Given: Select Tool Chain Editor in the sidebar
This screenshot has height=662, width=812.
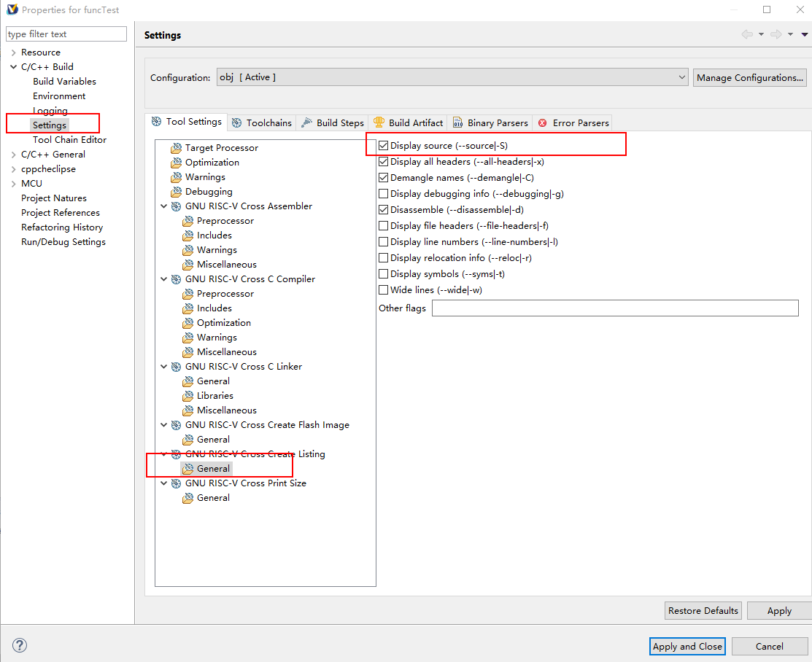Looking at the screenshot, I should pyautogui.click(x=69, y=140).
